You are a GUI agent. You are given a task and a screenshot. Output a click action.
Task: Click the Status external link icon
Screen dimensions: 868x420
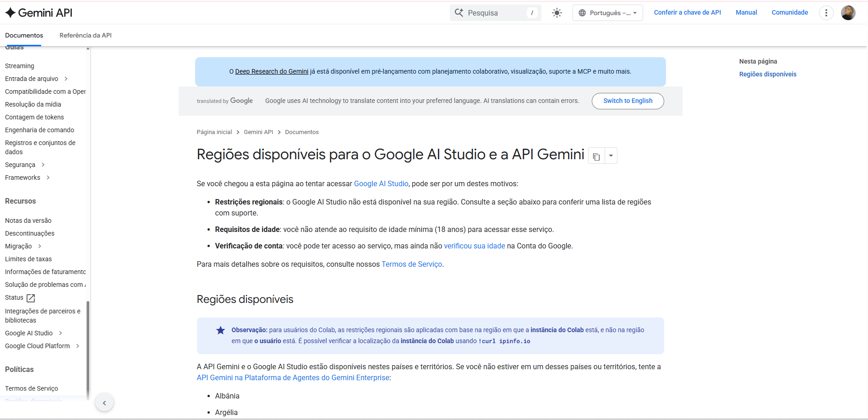[31, 298]
